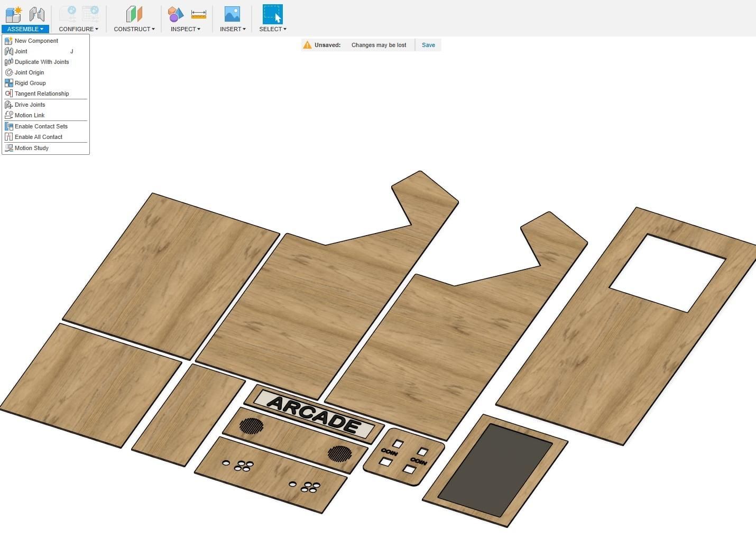Select the Joint menu entry
The height and width of the screenshot is (540, 756).
(x=45, y=51)
